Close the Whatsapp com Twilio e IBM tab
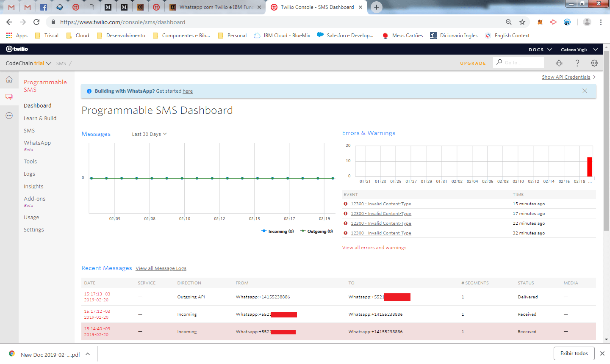 point(259,7)
